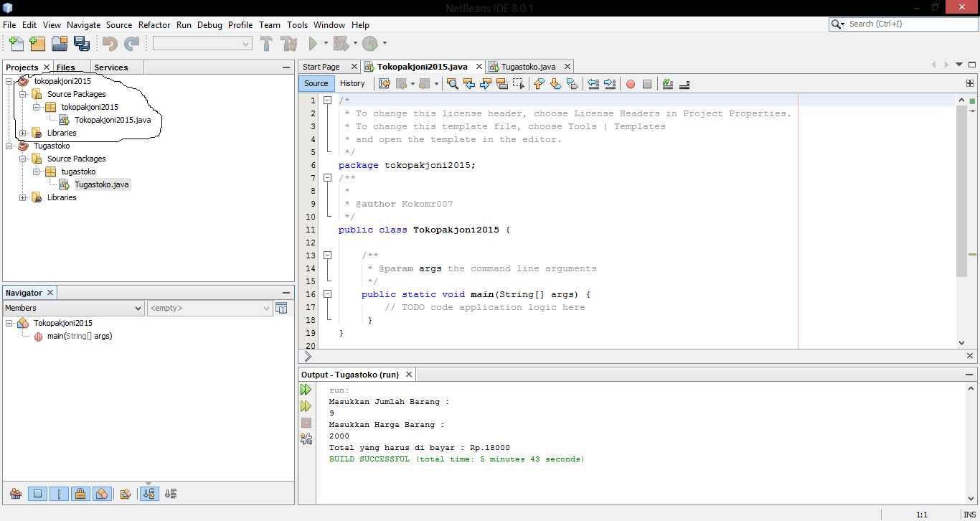This screenshot has height=521, width=980.
Task: Switch to the Tugastoko.java editor tab
Action: point(529,66)
